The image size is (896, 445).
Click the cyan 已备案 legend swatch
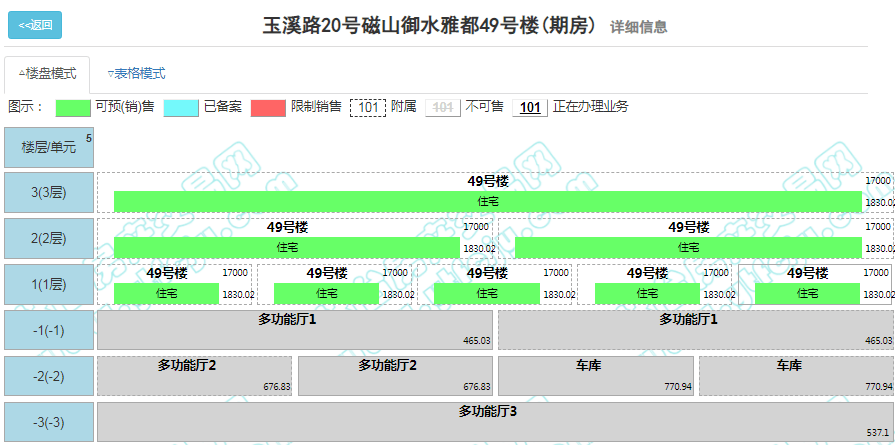[181, 107]
